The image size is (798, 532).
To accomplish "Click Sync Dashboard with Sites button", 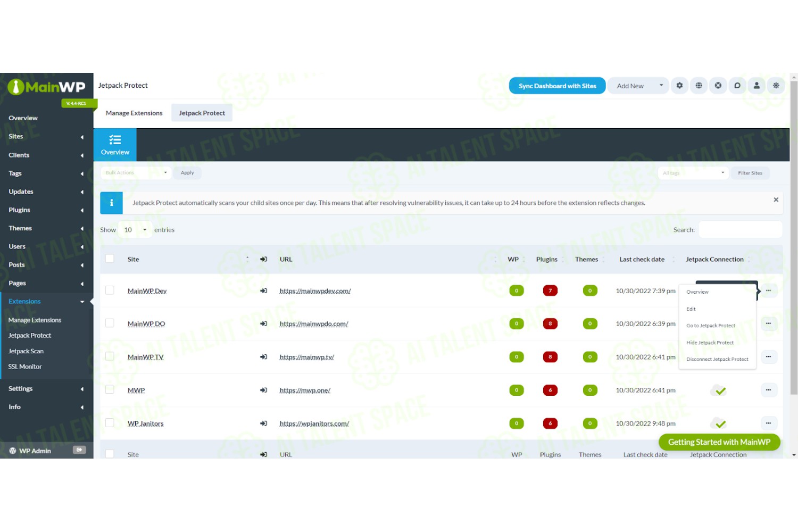I will [557, 86].
